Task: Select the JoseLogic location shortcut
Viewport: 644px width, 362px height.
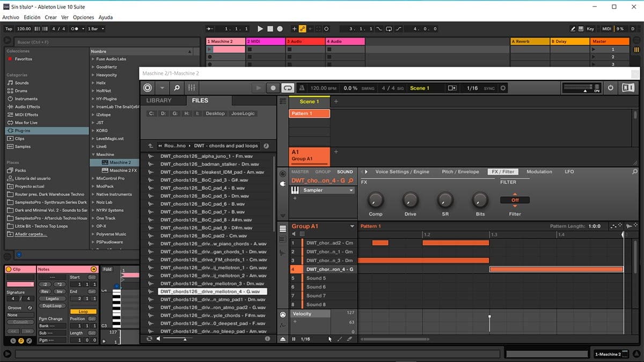Action: (243, 114)
